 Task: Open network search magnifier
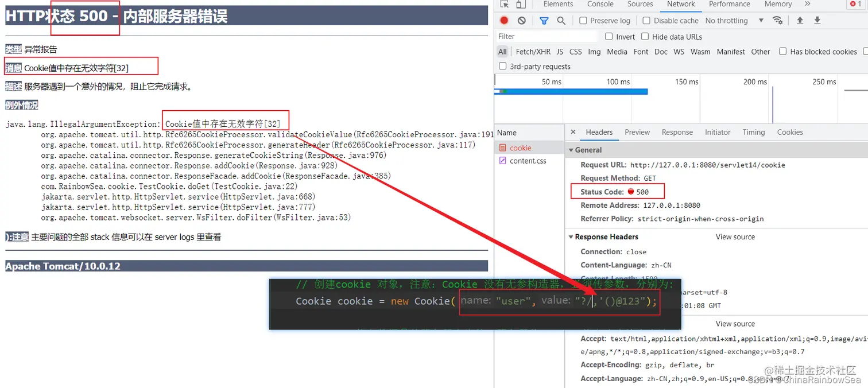tap(561, 21)
